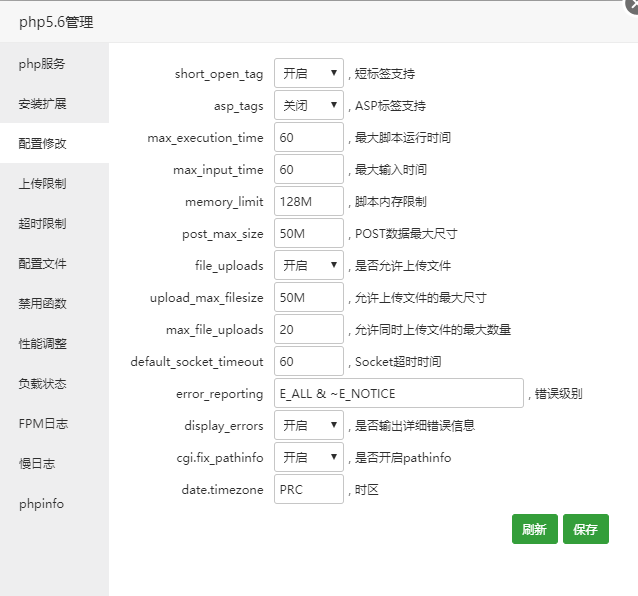The height and width of the screenshot is (596, 638).
Task: Click the 是否开启pathinfo description text
Action: tap(403, 458)
